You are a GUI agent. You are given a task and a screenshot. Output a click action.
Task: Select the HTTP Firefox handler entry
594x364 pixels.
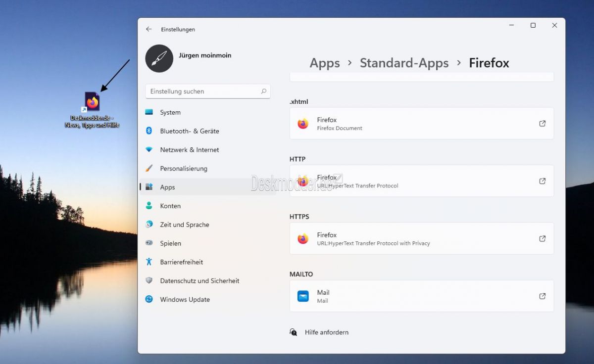pyautogui.click(x=421, y=181)
